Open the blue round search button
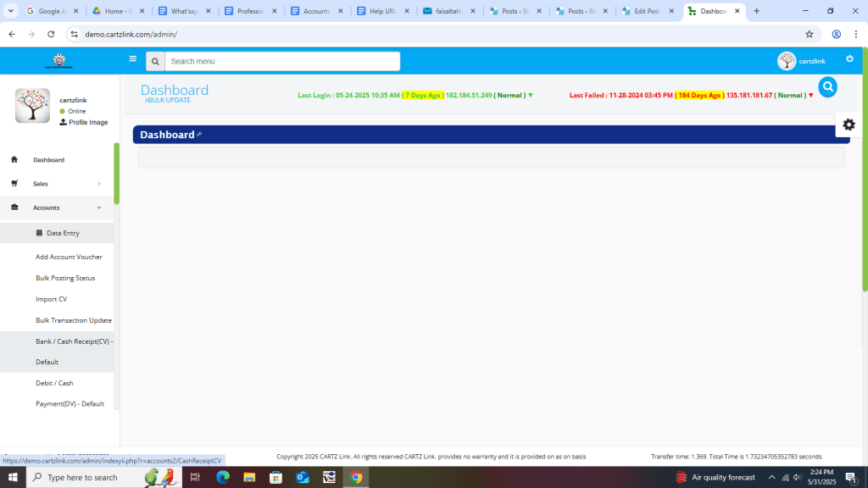 [x=827, y=87]
